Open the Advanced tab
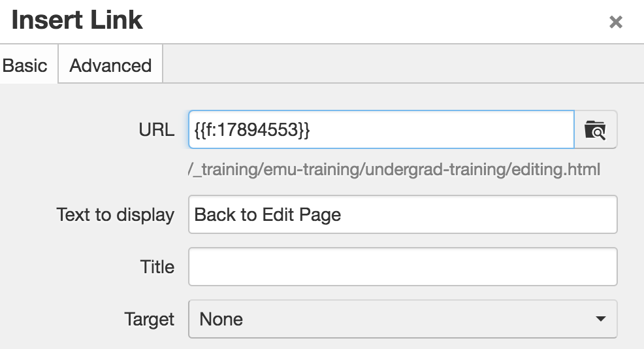This screenshot has height=349, width=644. 110,65
